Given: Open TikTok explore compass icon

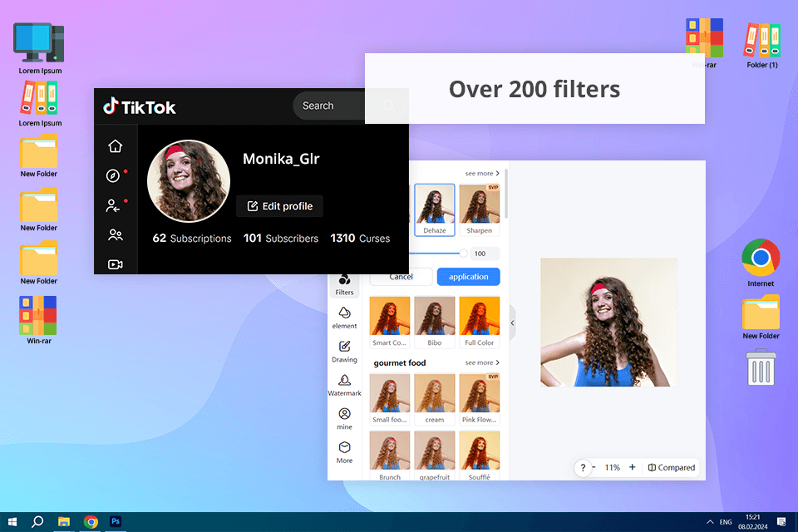Looking at the screenshot, I should [x=113, y=175].
